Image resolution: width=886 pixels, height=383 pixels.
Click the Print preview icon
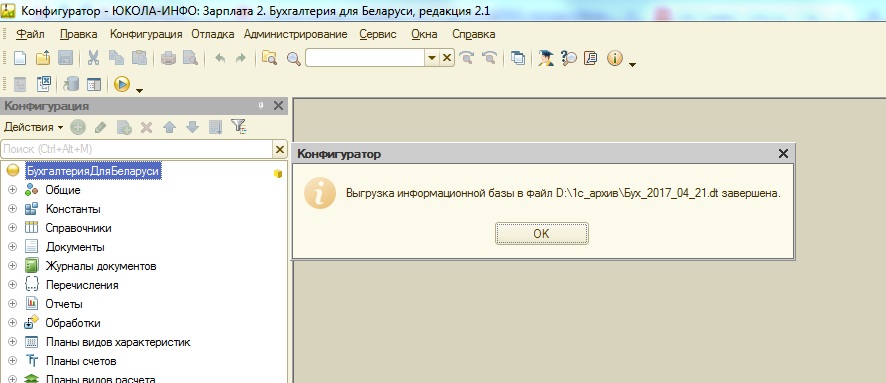pyautogui.click(x=190, y=58)
